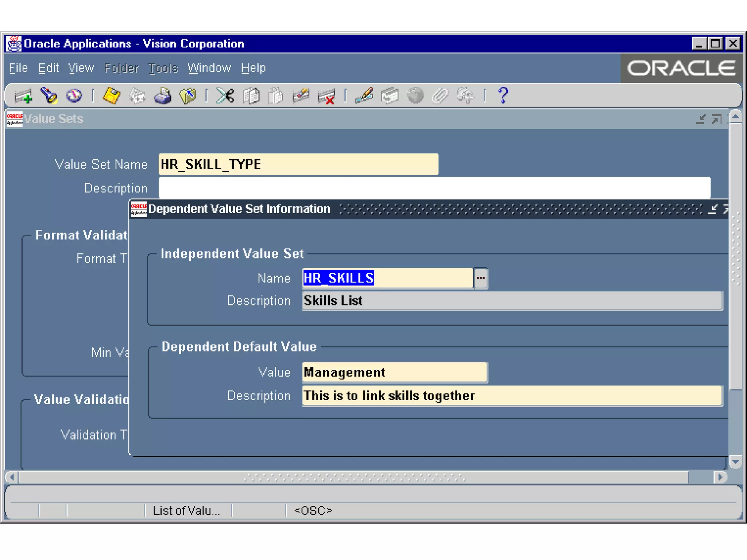Click the default value Description field
Viewport: 747px width, 560px height.
coord(512,396)
